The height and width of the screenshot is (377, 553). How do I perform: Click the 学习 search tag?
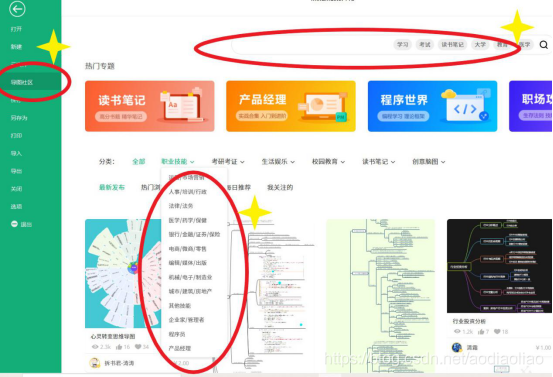tap(402, 44)
